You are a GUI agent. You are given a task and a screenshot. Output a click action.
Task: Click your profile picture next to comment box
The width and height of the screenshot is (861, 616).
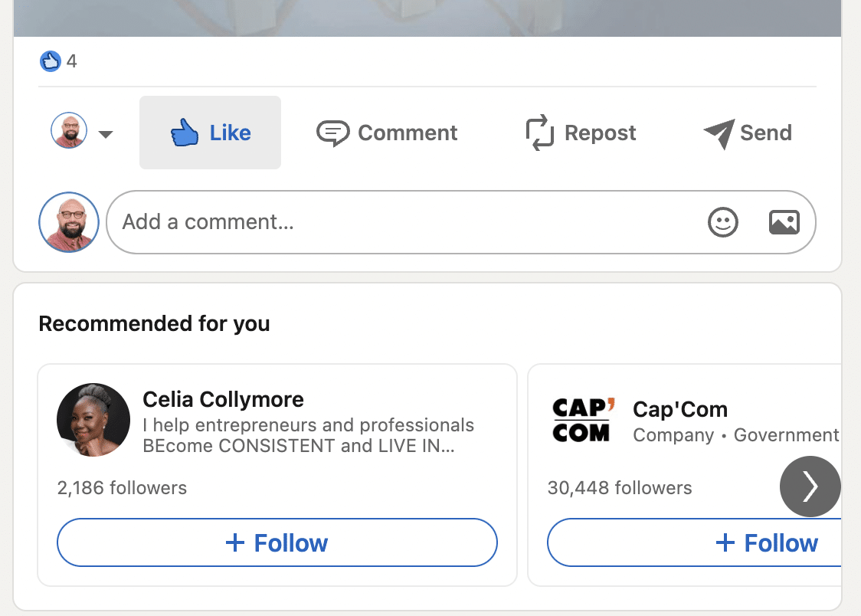click(69, 222)
